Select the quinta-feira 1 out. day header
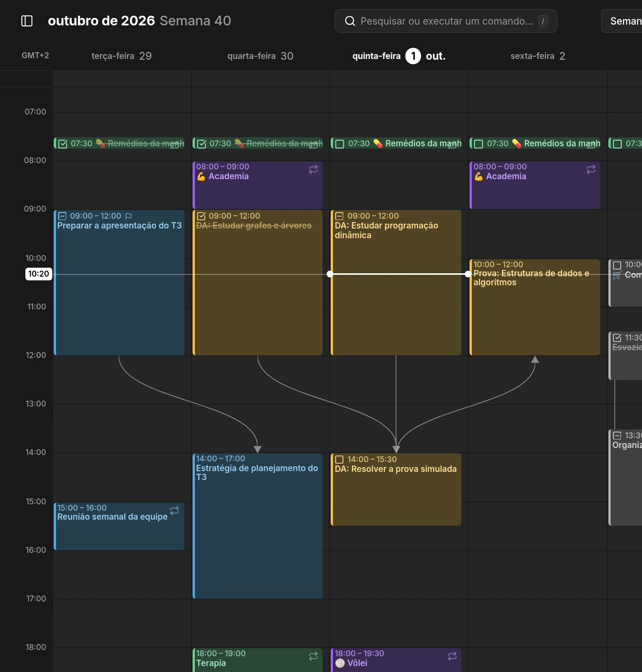 [x=399, y=56]
